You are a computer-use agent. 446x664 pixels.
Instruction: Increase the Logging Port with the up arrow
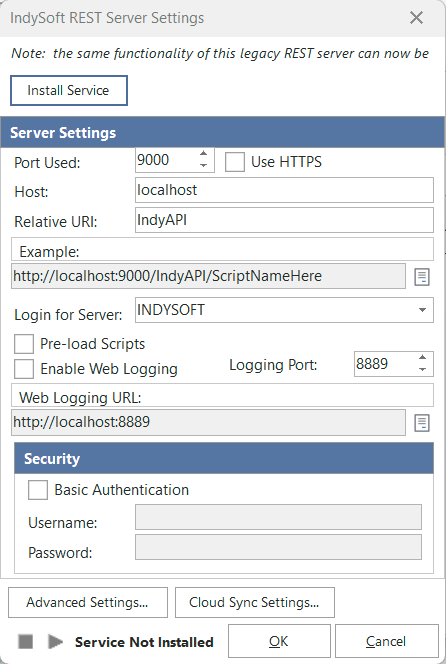coord(422,357)
